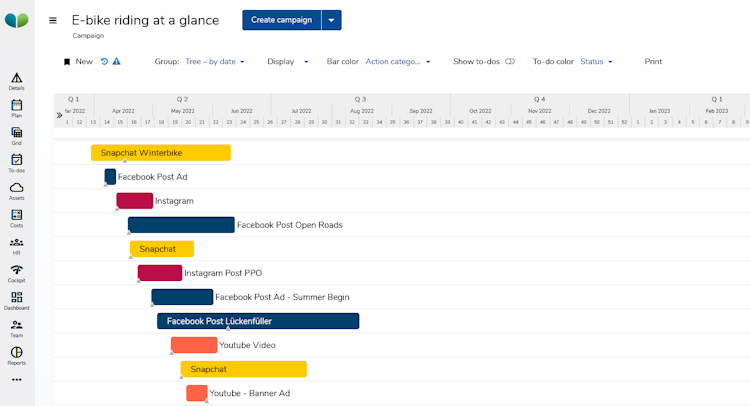This screenshot has height=406, width=750.
Task: Expand the Create campaign arrow dropdown
Action: (x=332, y=20)
